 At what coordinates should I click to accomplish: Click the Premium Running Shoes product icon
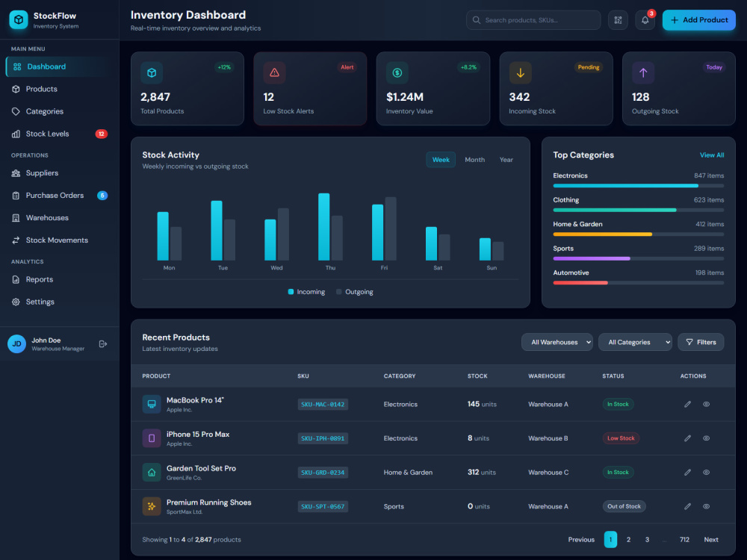tap(152, 506)
